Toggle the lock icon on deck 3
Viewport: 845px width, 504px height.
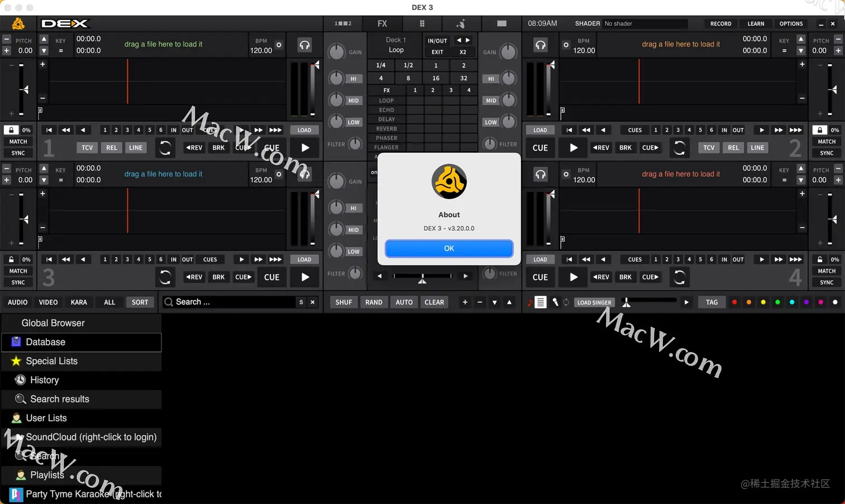tap(11, 260)
